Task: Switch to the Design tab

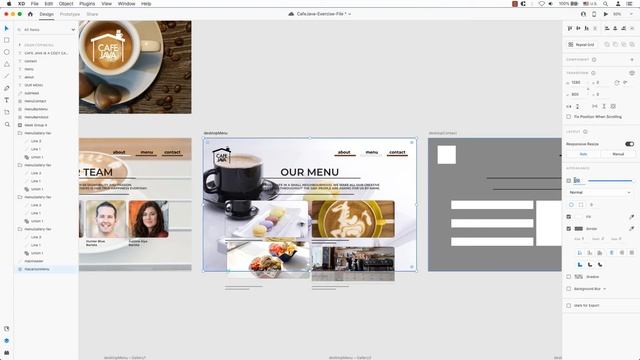Action: [47, 14]
